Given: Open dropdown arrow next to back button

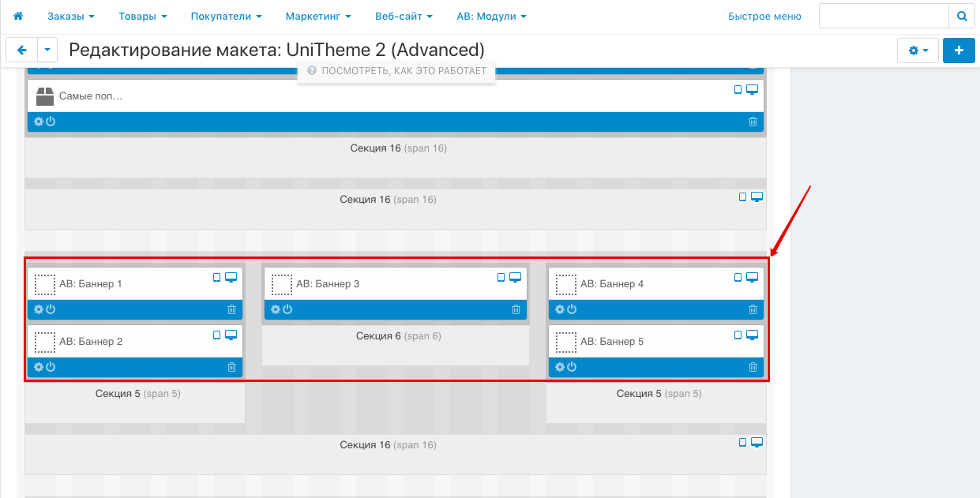Looking at the screenshot, I should click(x=47, y=51).
